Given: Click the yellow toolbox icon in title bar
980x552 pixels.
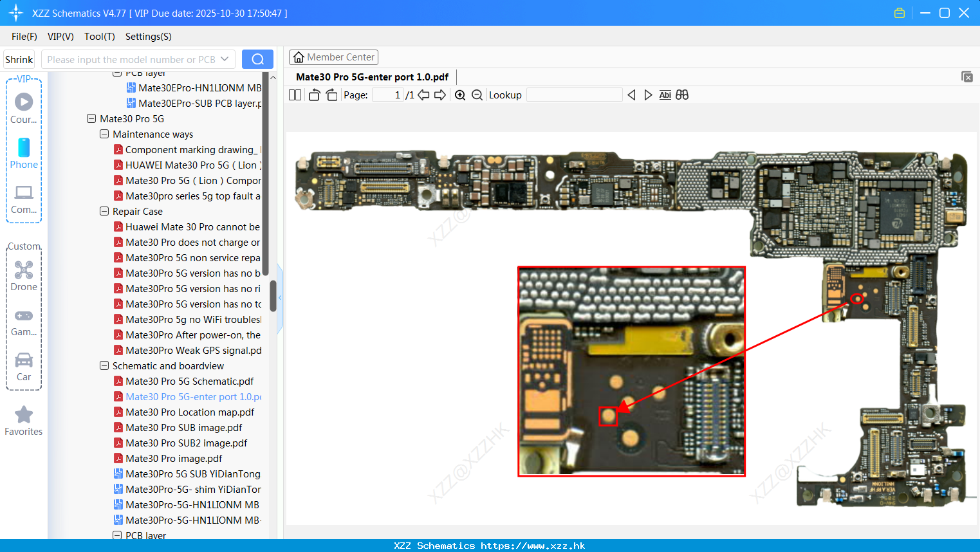Looking at the screenshot, I should pyautogui.click(x=900, y=13).
